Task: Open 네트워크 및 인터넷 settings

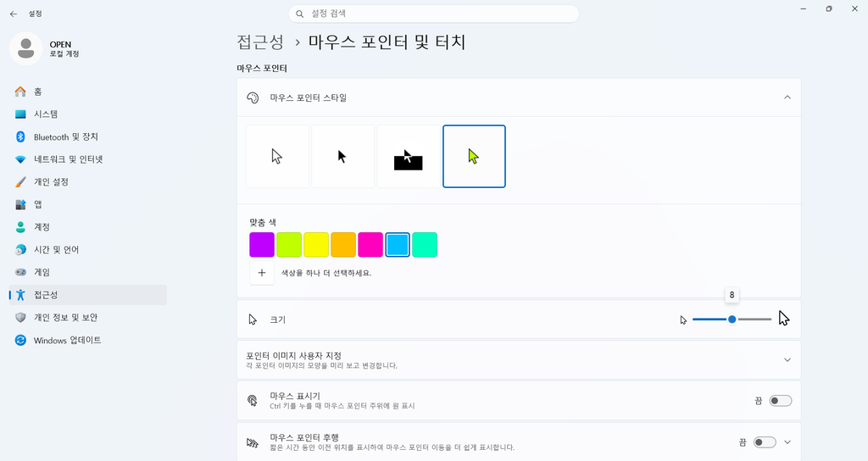Action: [87, 159]
